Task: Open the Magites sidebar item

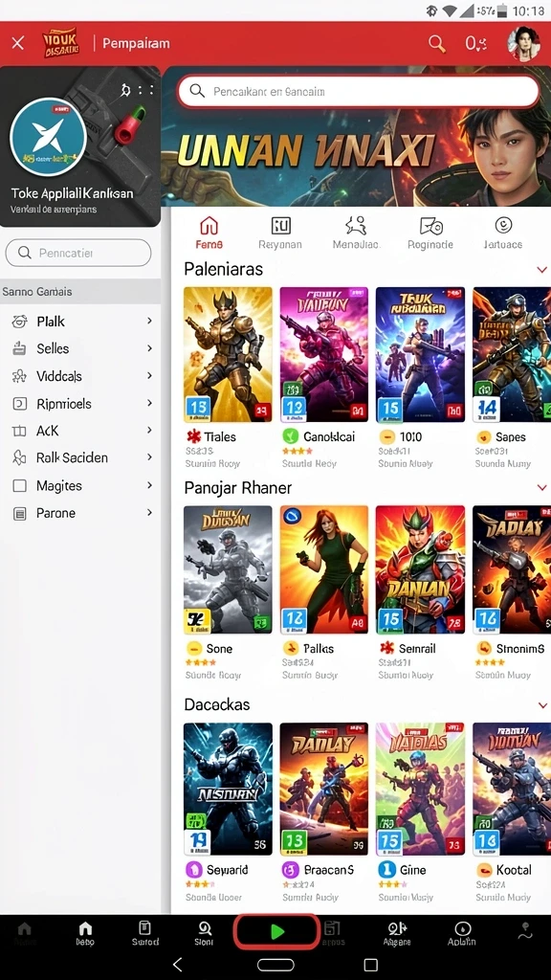Action: 80,485
